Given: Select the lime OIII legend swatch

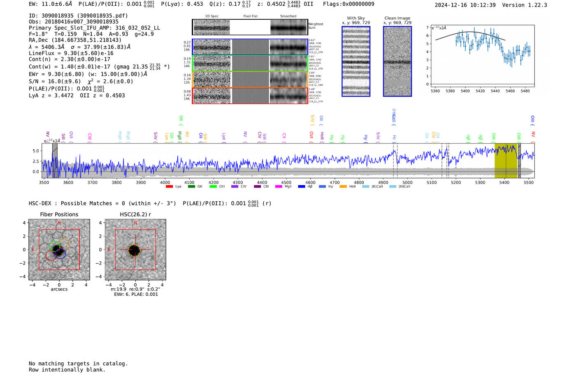Looking at the screenshot, I should [213, 187].
